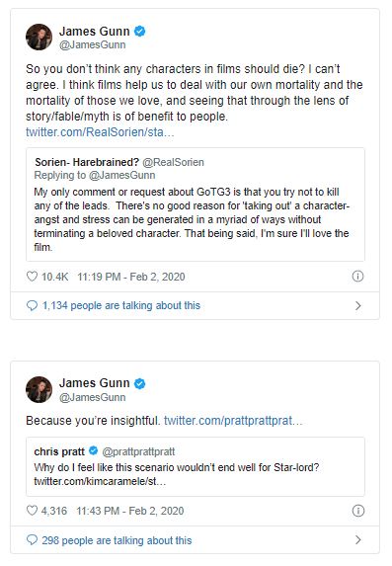The image size is (392, 566).
Task: Open twitter.com/RealSorien/sta... link
Action: click(x=100, y=132)
